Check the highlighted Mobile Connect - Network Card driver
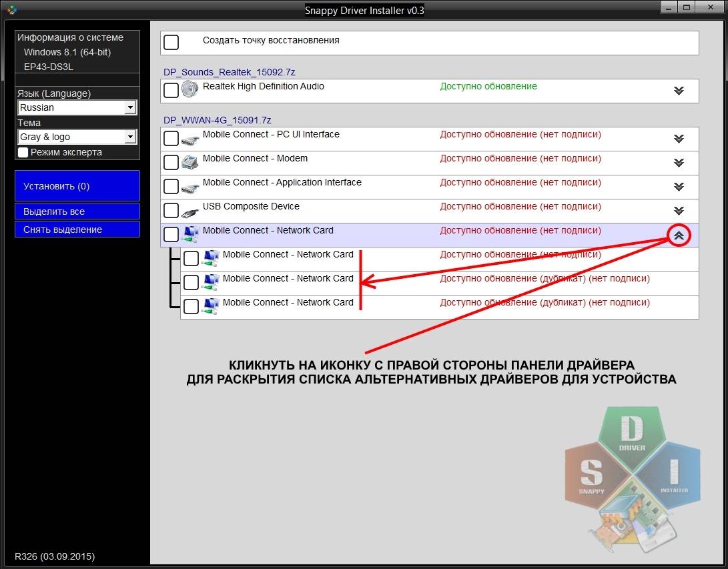 pos(171,234)
